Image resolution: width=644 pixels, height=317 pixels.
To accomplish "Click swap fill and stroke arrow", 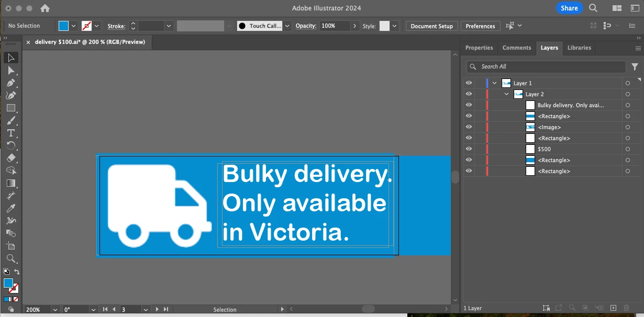I will (17, 271).
